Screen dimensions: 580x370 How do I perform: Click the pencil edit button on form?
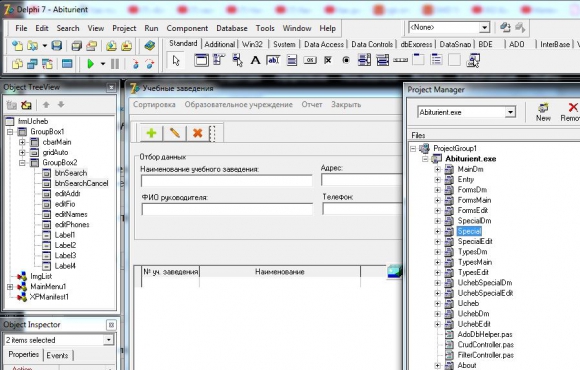(175, 133)
